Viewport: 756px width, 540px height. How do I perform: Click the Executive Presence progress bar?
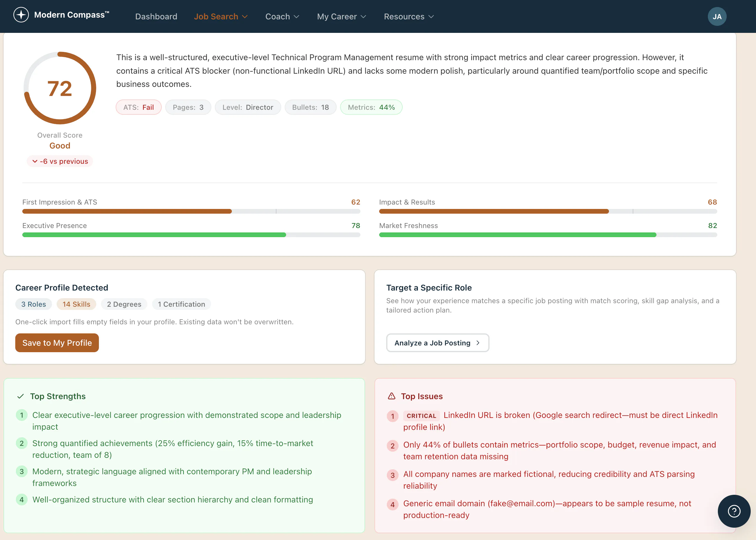pyautogui.click(x=191, y=235)
